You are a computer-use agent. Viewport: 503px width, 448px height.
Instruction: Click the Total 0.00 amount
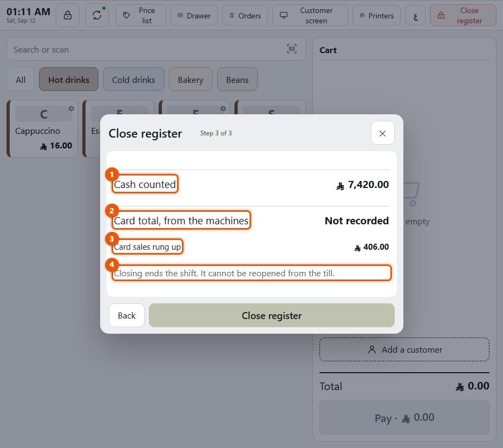[x=472, y=386]
